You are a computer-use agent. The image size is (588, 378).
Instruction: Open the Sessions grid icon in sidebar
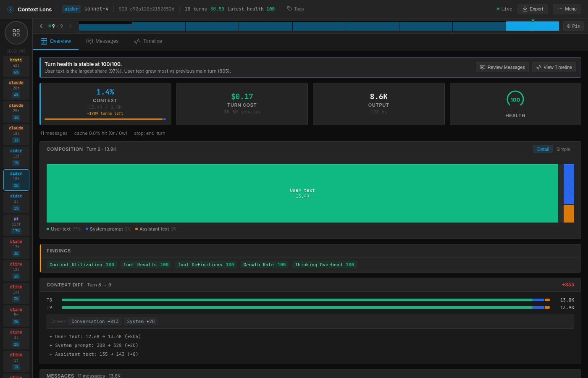pyautogui.click(x=16, y=32)
